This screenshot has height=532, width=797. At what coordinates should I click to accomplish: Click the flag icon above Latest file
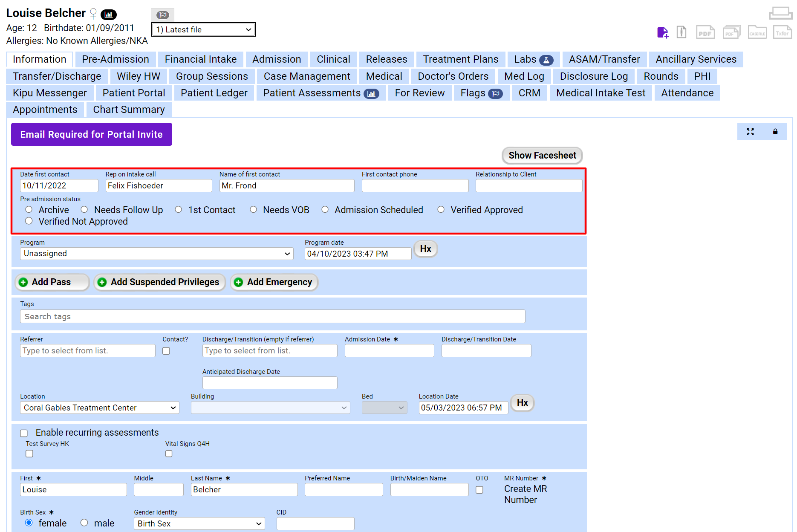point(162,15)
